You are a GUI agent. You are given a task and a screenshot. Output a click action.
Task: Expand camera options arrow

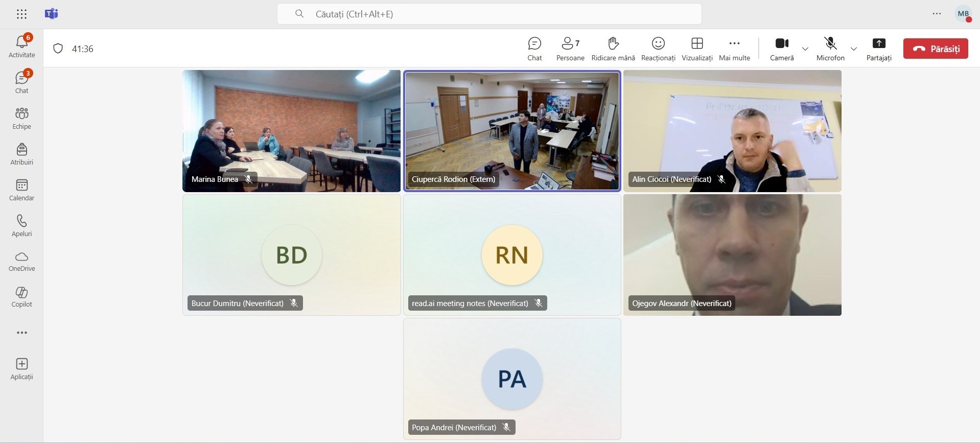point(805,49)
